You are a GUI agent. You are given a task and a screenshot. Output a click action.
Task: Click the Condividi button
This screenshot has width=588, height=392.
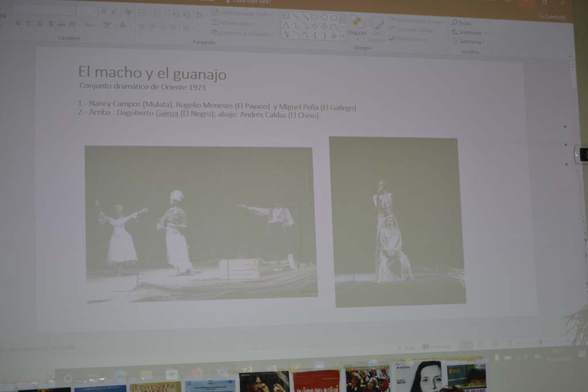pyautogui.click(x=552, y=17)
